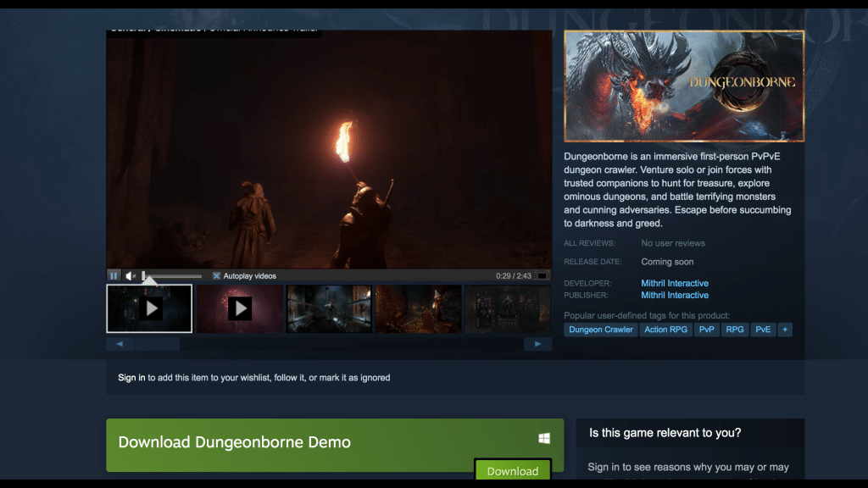The width and height of the screenshot is (868, 488).
Task: Enter fullscreen video mode
Action: [x=542, y=275]
